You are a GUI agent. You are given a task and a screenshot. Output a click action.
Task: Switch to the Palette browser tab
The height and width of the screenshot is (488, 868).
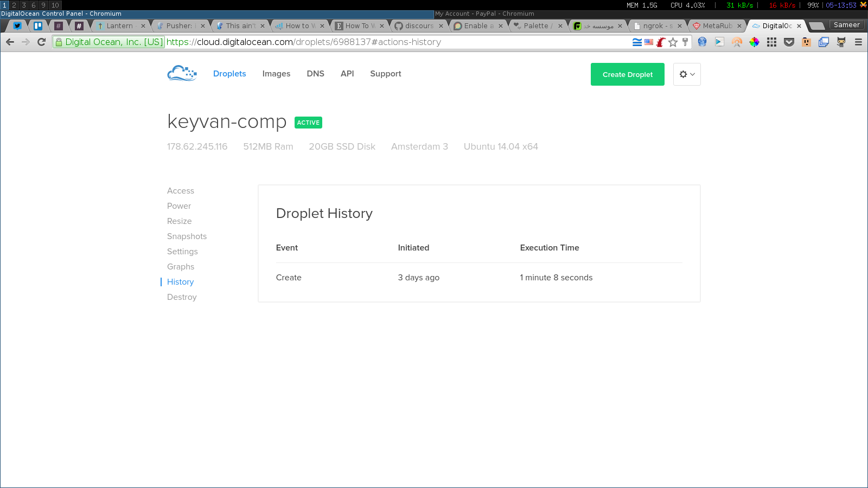pyautogui.click(x=537, y=25)
